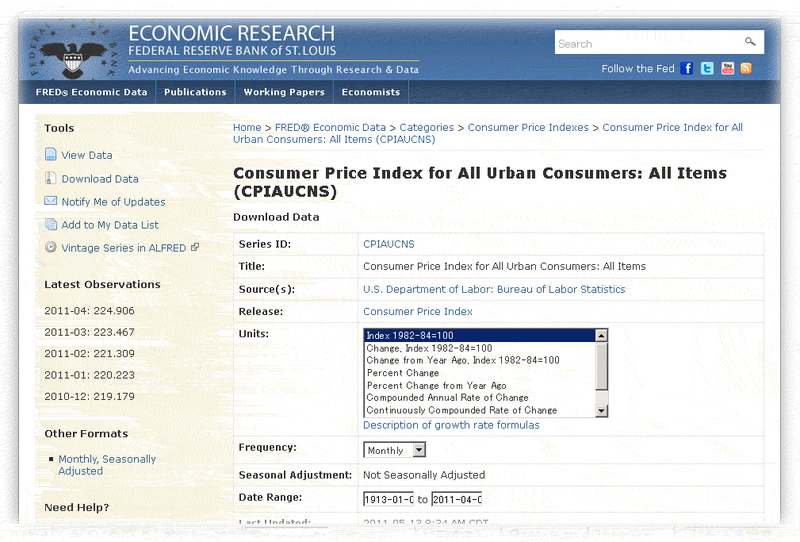Open FRED® Economic Data breadcrumb link

[330, 128]
